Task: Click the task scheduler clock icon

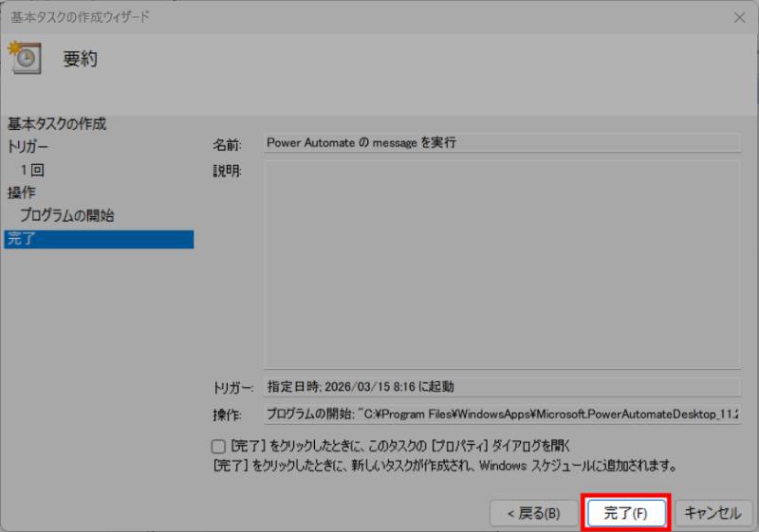Action: 25,58
